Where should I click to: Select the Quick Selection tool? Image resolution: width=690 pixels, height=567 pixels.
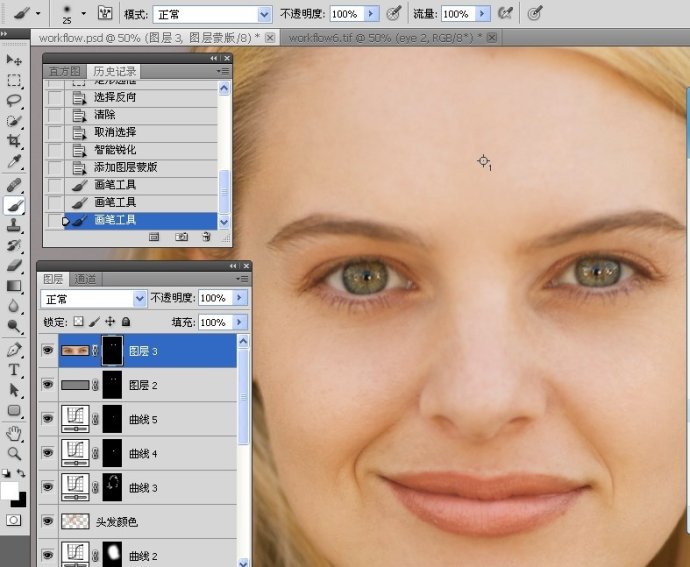[14, 121]
